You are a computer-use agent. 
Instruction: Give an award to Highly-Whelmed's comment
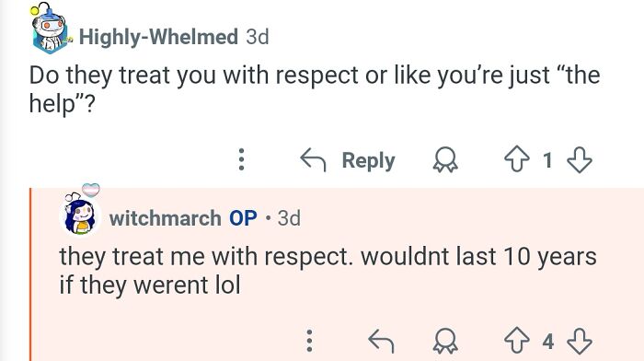(445, 159)
